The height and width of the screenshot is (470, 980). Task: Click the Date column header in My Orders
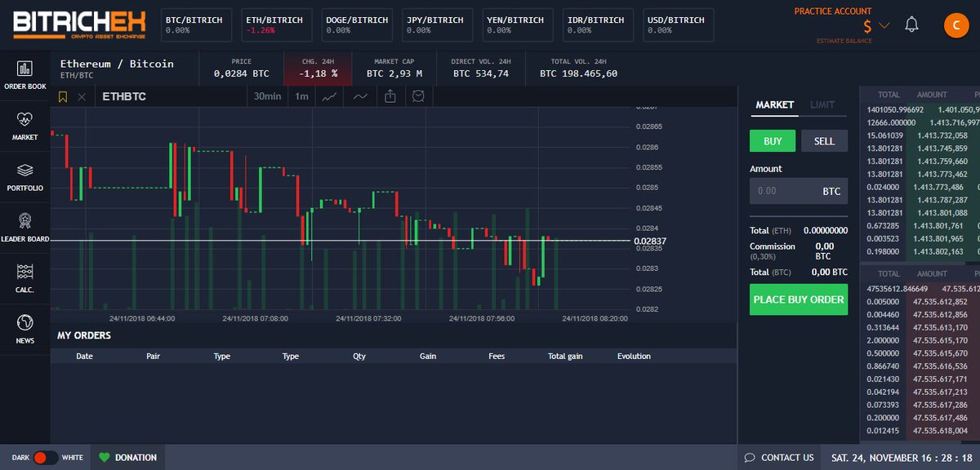pos(84,357)
